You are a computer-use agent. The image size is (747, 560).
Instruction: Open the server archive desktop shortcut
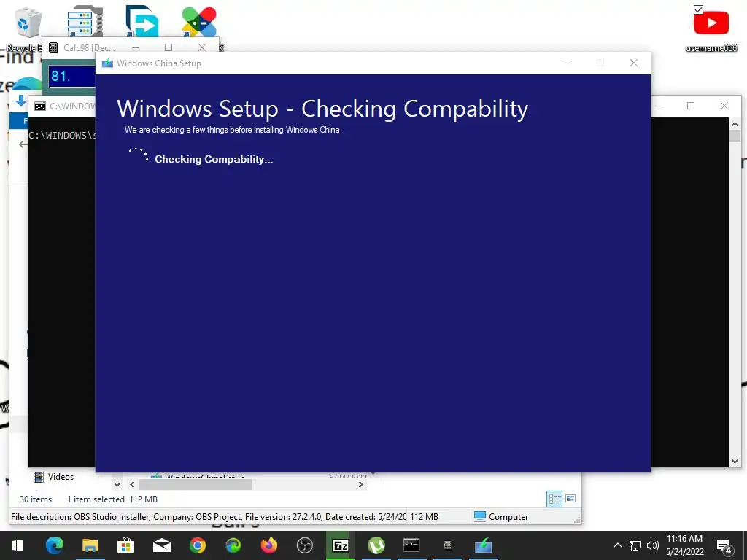[x=85, y=21]
